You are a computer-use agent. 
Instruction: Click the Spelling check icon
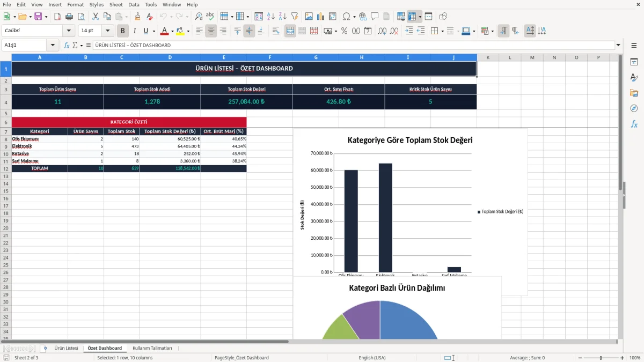coord(210,17)
